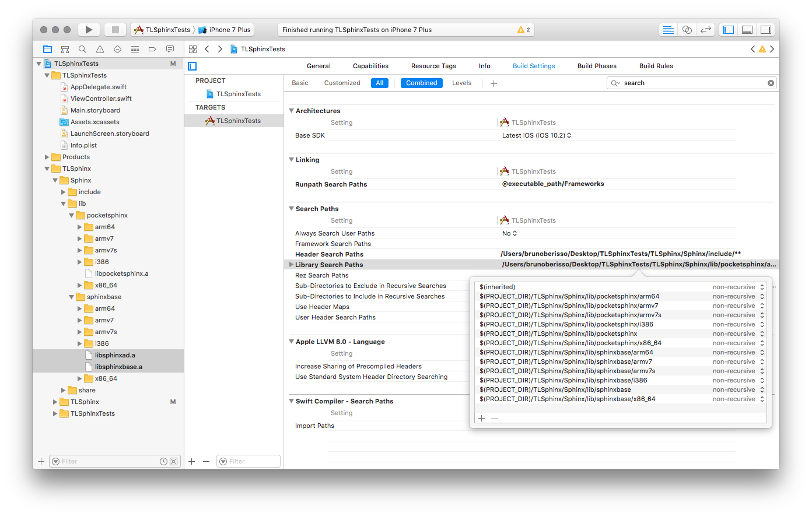Add a build setting with plus button
Image resolution: width=812 pixels, height=516 pixels.
(x=494, y=83)
